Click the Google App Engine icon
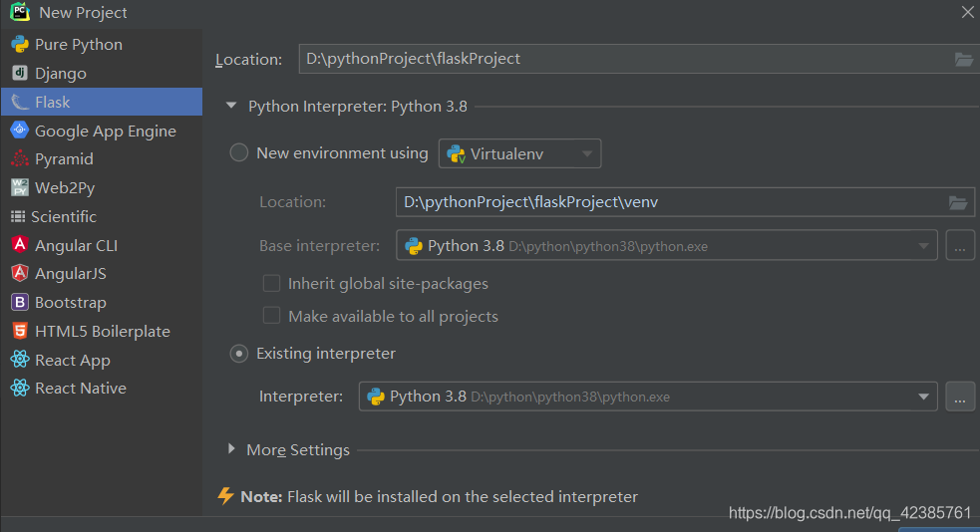Screen dimensions: 980x532 pos(20,130)
